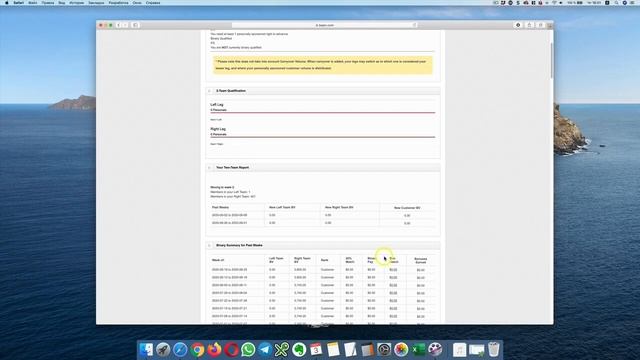Open the История menu
Viewport: 640px width, 360px height.
coord(76,3)
